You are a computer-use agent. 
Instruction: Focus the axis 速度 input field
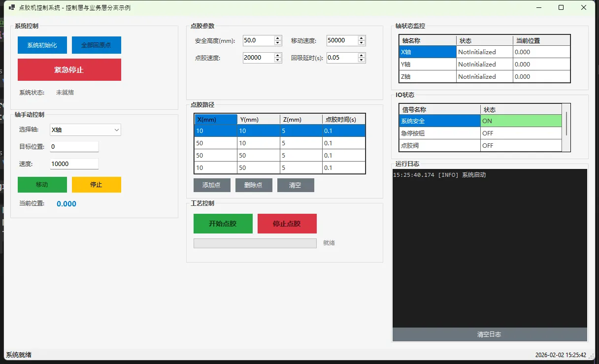tap(74, 164)
